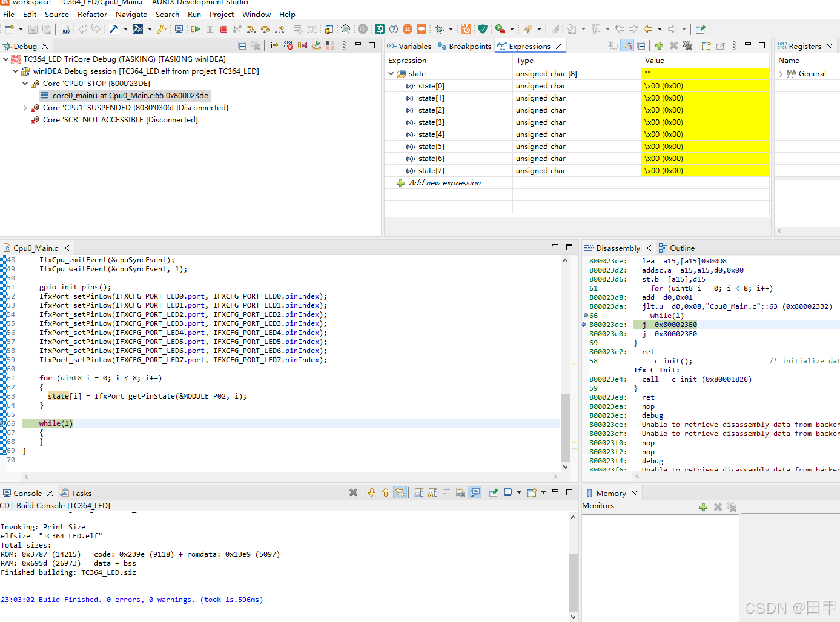Click the Suspend pause icon
Image resolution: width=840 pixels, height=622 pixels.
(210, 29)
